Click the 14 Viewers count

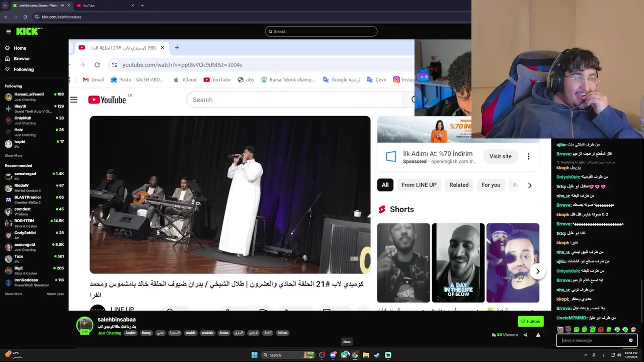tap(505, 335)
